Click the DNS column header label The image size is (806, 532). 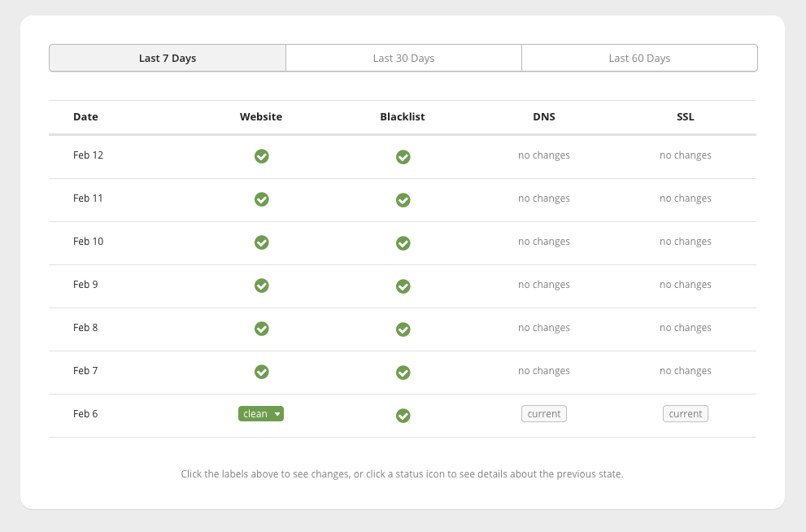pyautogui.click(x=543, y=116)
